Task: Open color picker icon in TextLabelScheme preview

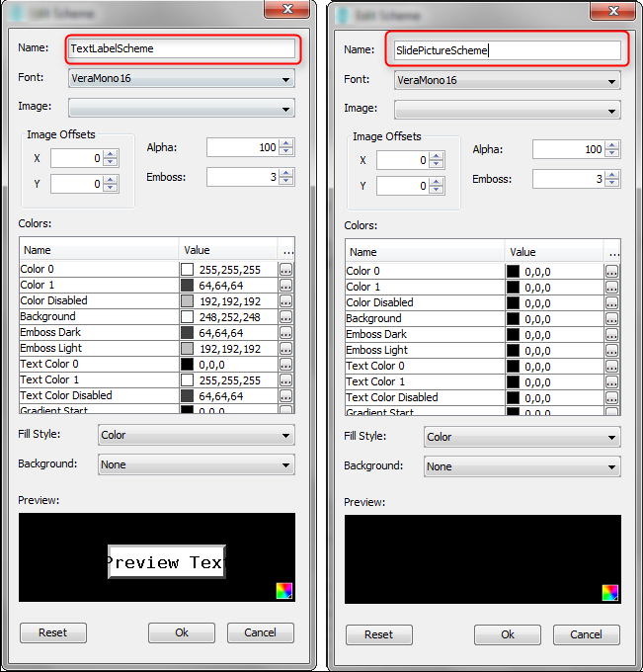Action: (284, 591)
